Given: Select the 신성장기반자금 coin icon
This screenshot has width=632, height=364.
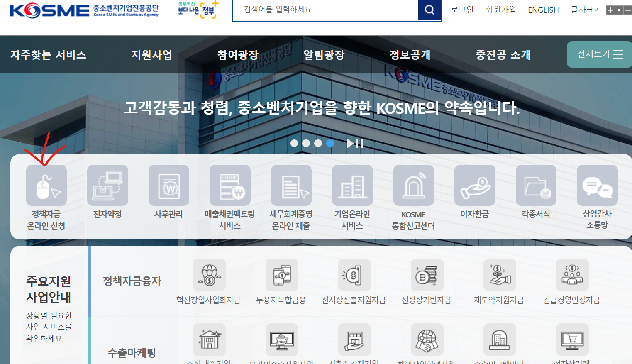Looking at the screenshot, I should click(427, 275).
